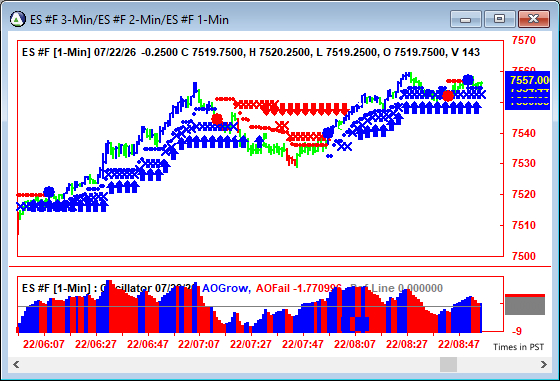Click the 22/08:27 time axis label
The width and height of the screenshot is (560, 381).
[x=407, y=344]
